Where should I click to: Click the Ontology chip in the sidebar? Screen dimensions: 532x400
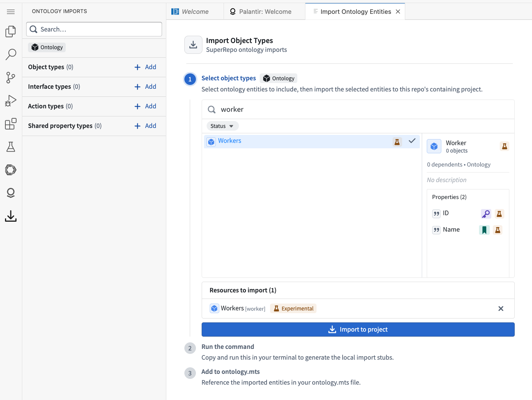tap(47, 47)
